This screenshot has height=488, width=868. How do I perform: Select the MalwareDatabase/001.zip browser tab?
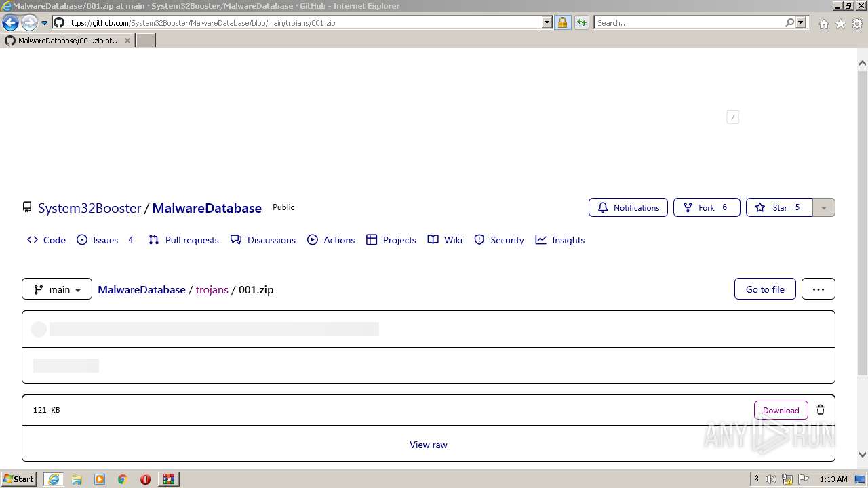(x=68, y=41)
